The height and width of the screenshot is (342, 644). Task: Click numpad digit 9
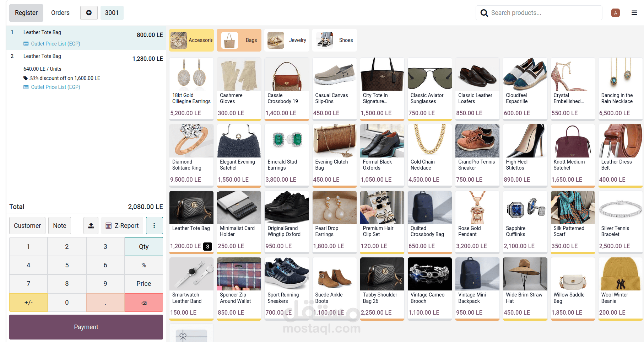click(x=105, y=284)
